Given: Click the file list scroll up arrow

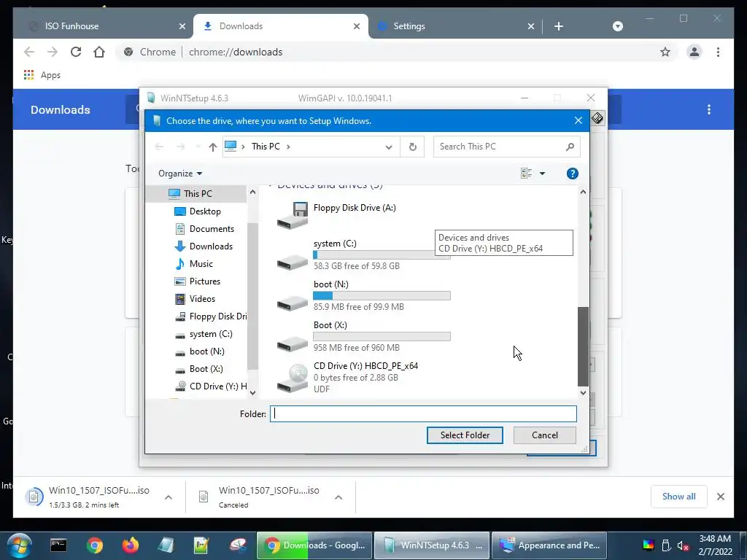Looking at the screenshot, I should [x=583, y=192].
